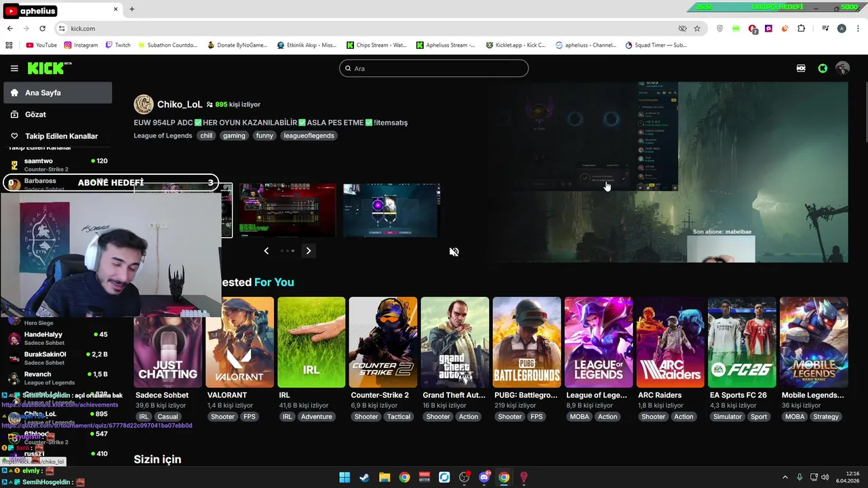This screenshot has width=868, height=488.
Task: Open Sadece Sohbet Just Chatting category card
Action: [167, 342]
